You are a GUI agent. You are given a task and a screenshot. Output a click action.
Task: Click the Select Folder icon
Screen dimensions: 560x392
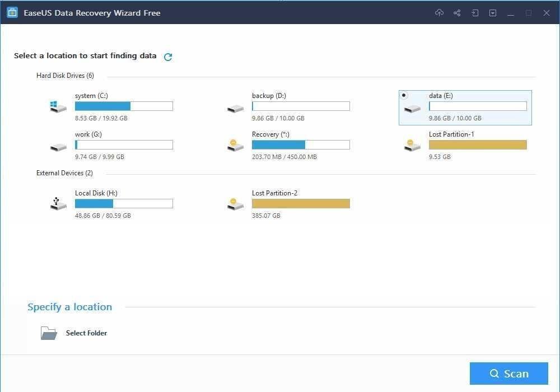[49, 333]
